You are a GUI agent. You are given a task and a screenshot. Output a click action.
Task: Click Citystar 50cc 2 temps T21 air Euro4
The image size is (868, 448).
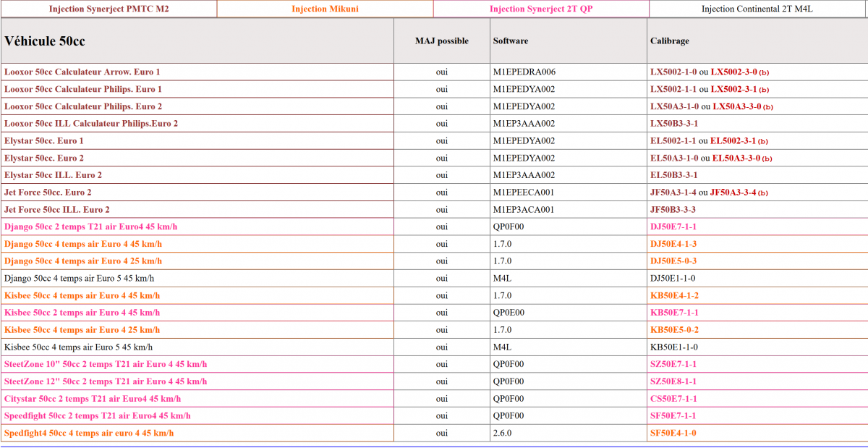93,399
